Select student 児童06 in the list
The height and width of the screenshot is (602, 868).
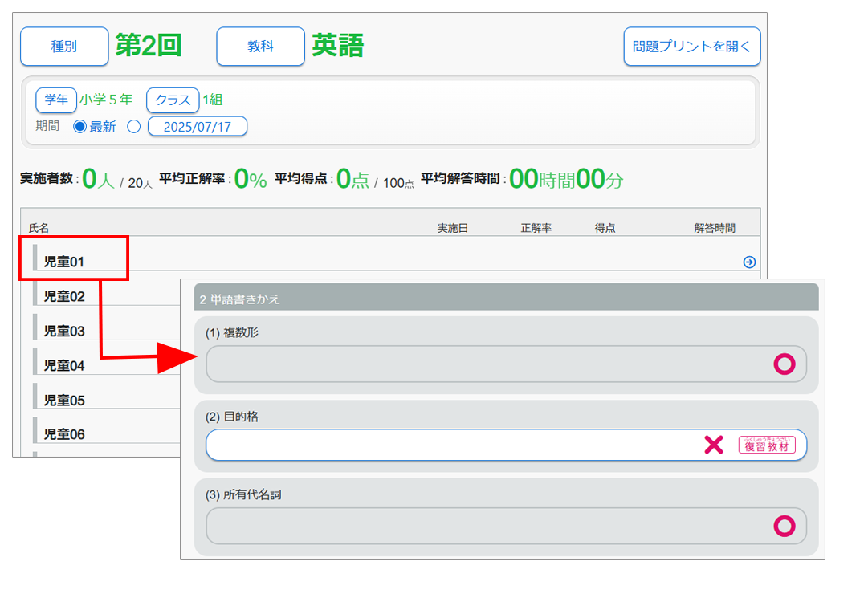click(x=64, y=434)
